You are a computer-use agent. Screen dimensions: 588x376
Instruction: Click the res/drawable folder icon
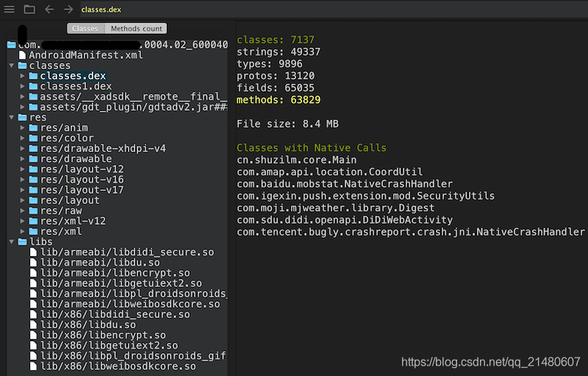point(33,159)
